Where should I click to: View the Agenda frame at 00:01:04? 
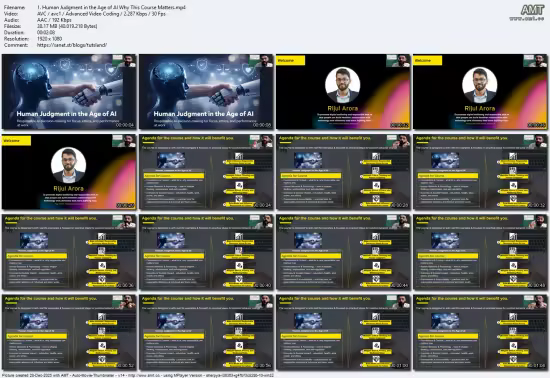tap(480, 332)
